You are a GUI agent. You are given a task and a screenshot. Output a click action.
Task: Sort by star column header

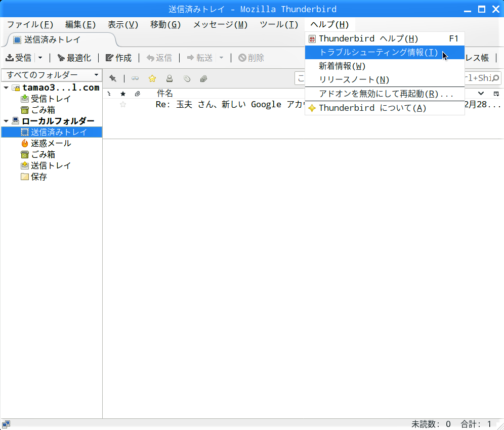123,94
